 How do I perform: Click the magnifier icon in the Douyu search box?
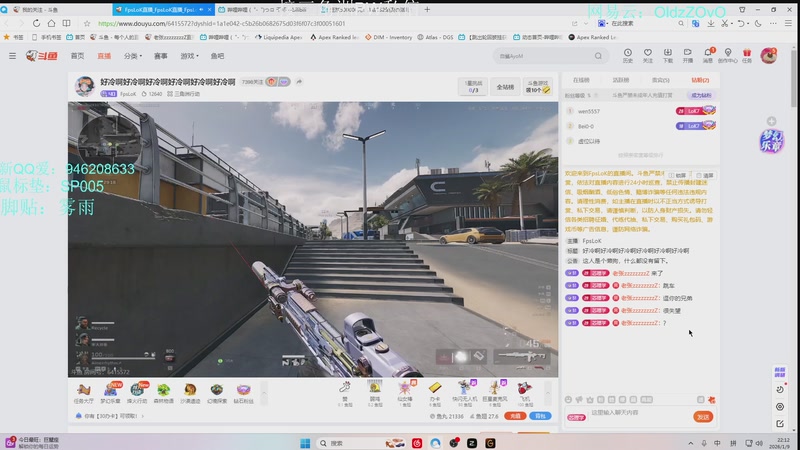click(598, 56)
